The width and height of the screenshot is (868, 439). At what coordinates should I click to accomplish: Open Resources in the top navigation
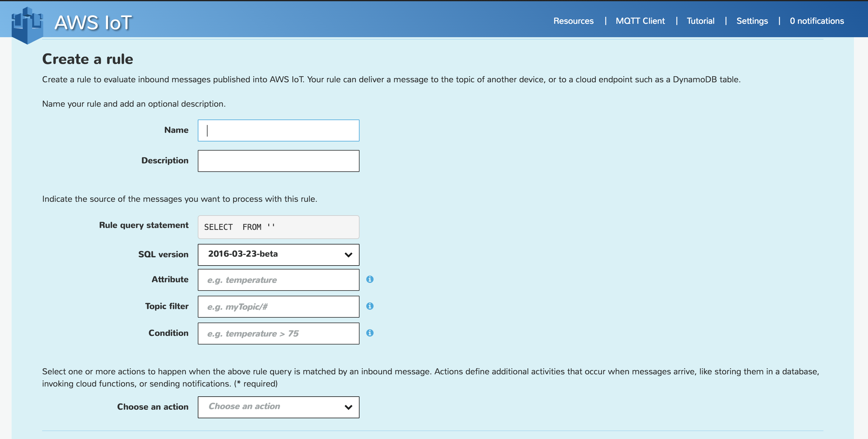pyautogui.click(x=573, y=21)
